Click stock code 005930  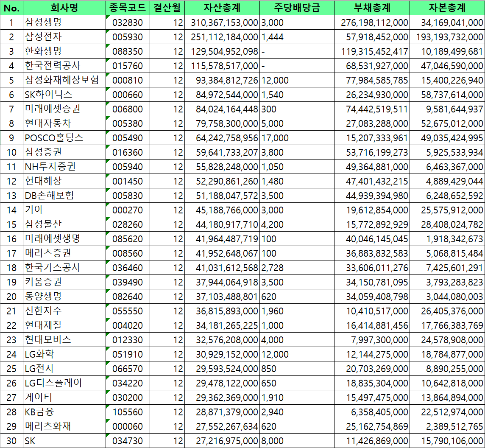click(x=128, y=37)
